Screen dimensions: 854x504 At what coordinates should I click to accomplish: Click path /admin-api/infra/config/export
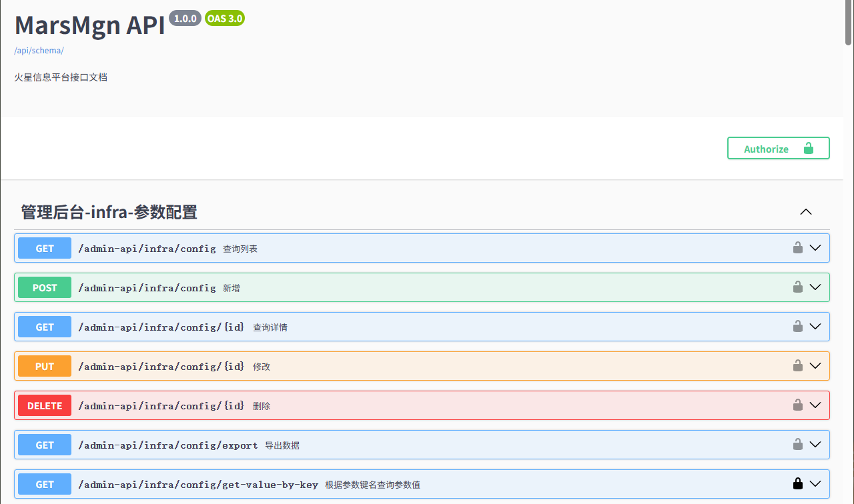pyautogui.click(x=168, y=445)
